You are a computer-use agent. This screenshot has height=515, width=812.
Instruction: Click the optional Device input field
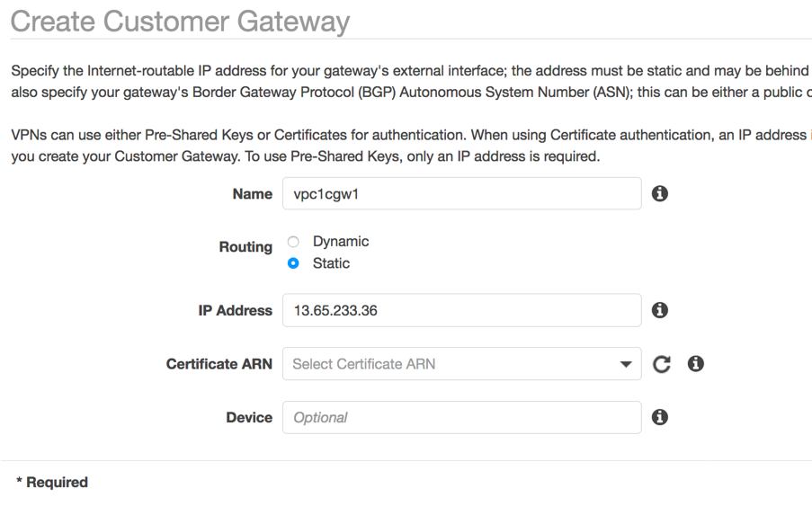click(x=462, y=417)
